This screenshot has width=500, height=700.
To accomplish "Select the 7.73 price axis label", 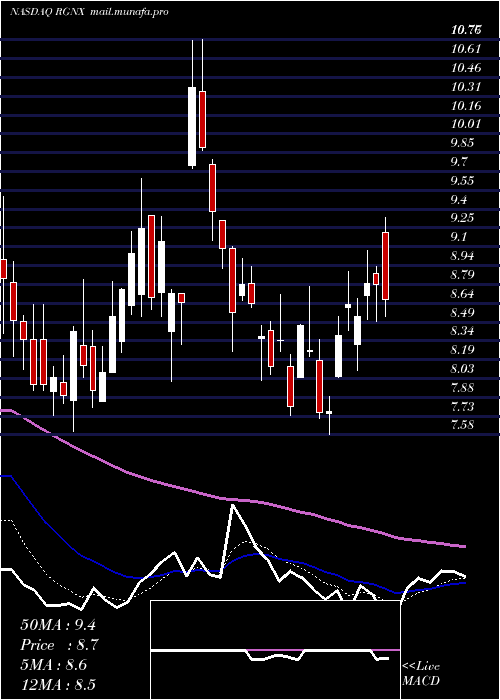I will (462, 406).
